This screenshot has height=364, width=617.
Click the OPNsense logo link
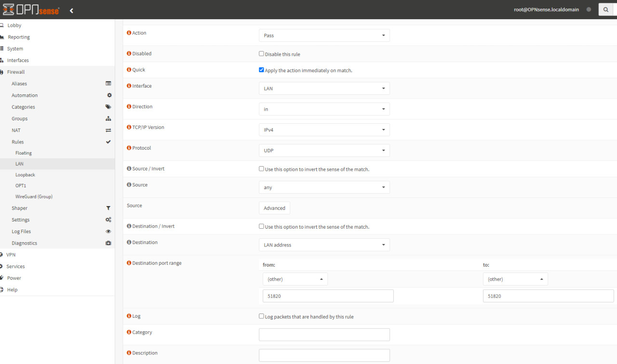(x=31, y=10)
